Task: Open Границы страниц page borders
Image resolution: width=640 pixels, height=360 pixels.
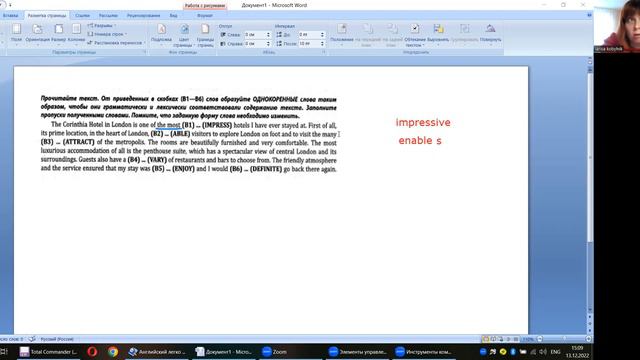Action: [x=205, y=35]
